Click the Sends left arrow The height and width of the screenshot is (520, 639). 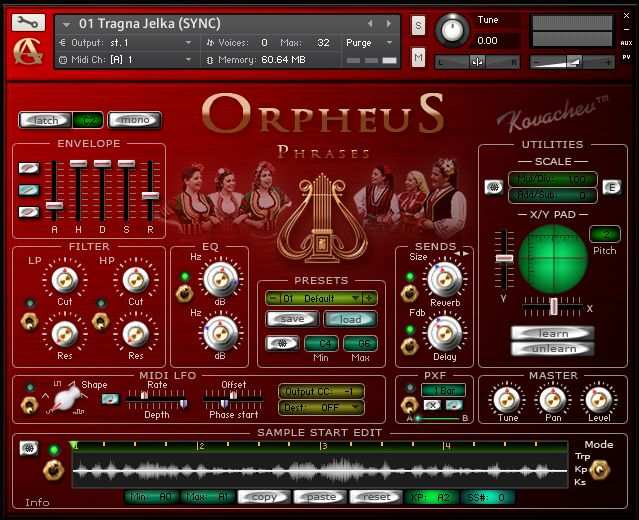pos(457,253)
